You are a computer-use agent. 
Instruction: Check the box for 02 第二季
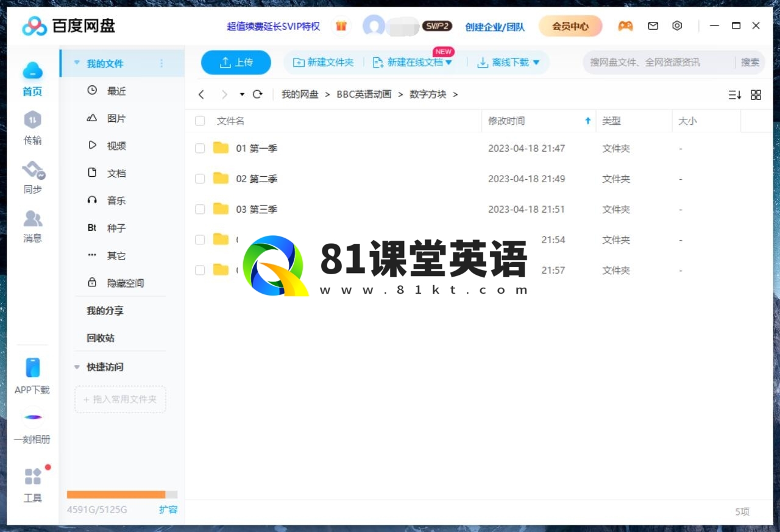[200, 179]
